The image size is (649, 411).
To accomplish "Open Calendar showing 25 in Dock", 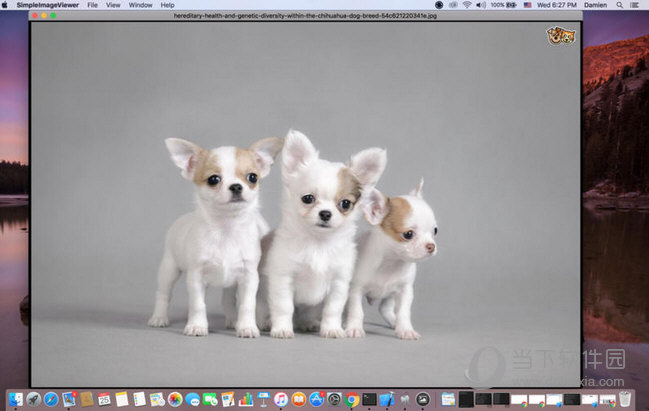I will 104,399.
